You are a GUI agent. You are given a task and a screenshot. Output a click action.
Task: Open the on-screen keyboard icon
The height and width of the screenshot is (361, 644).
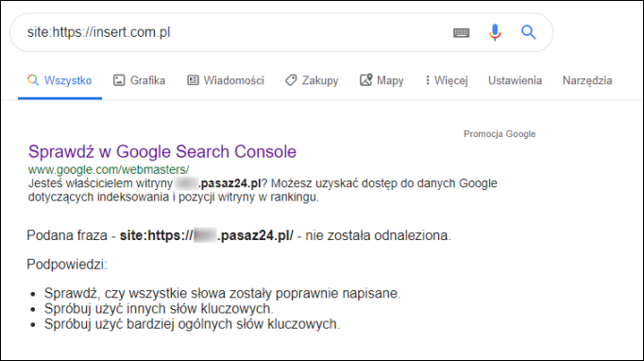(x=461, y=32)
